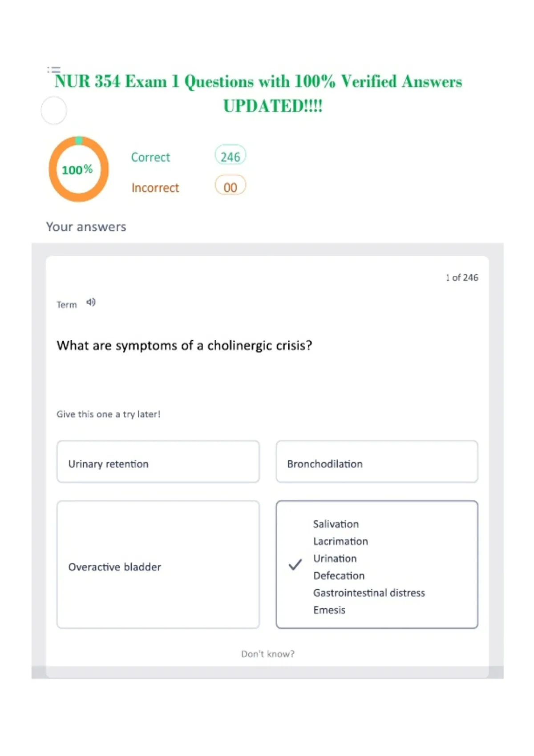
Task: Click the Your answers heading
Action: (86, 227)
